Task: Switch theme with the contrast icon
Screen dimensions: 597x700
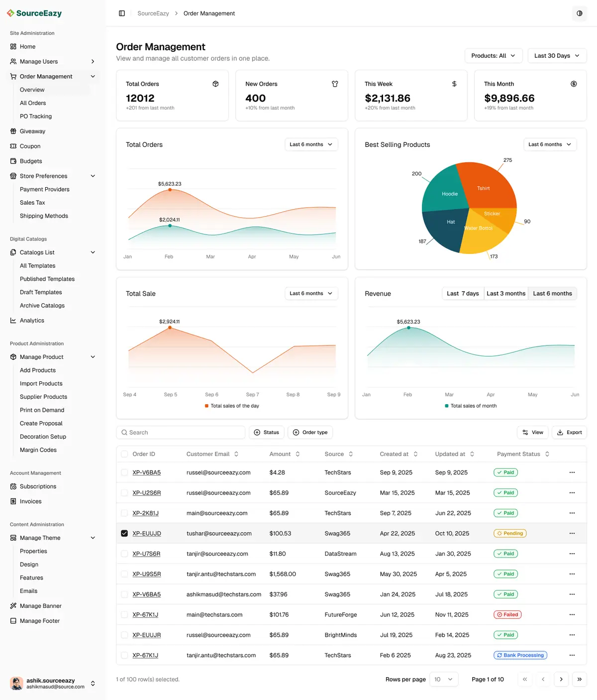Action: pyautogui.click(x=580, y=13)
